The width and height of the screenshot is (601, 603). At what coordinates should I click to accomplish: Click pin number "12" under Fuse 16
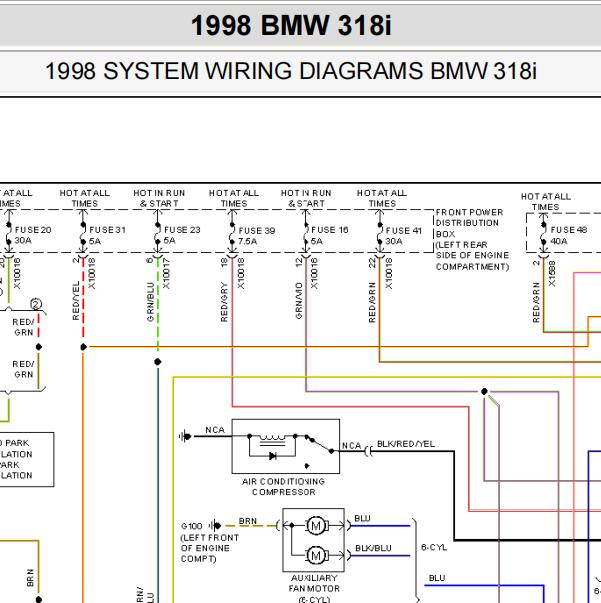tap(299, 262)
